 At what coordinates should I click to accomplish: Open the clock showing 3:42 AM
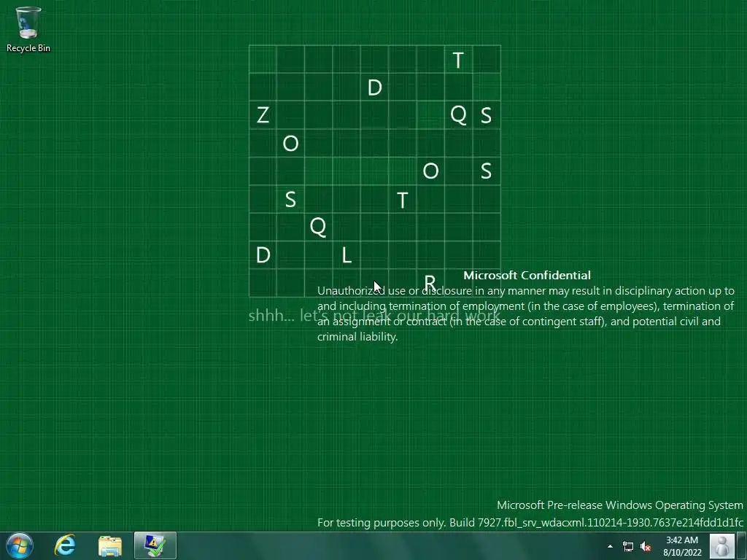click(x=682, y=546)
